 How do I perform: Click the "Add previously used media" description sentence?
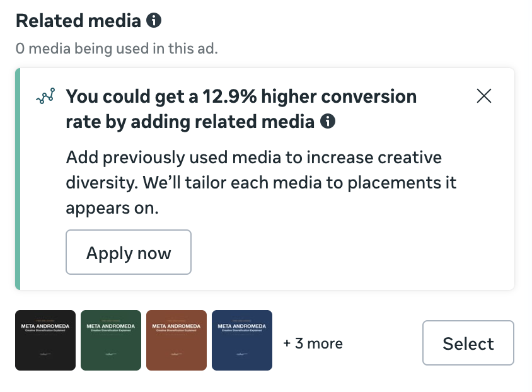click(x=253, y=157)
